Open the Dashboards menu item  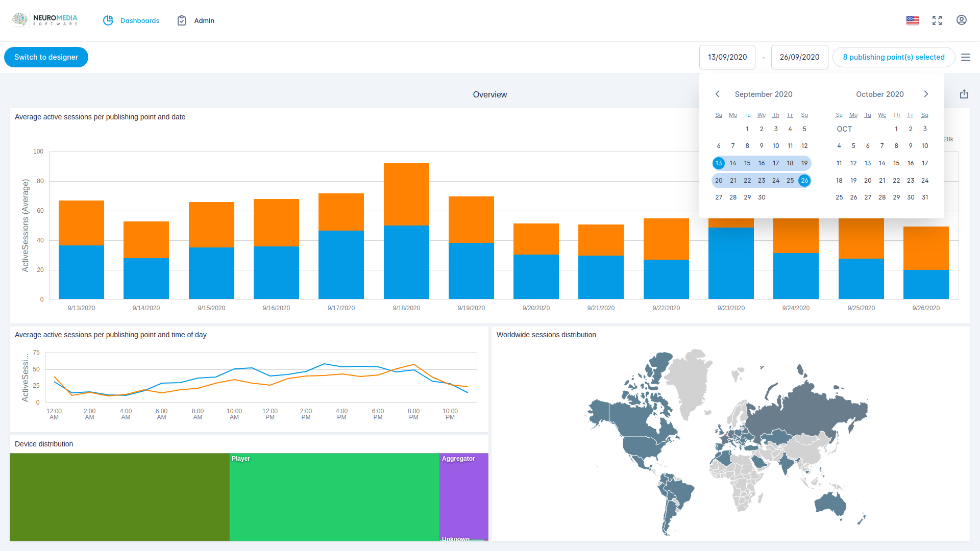(140, 21)
